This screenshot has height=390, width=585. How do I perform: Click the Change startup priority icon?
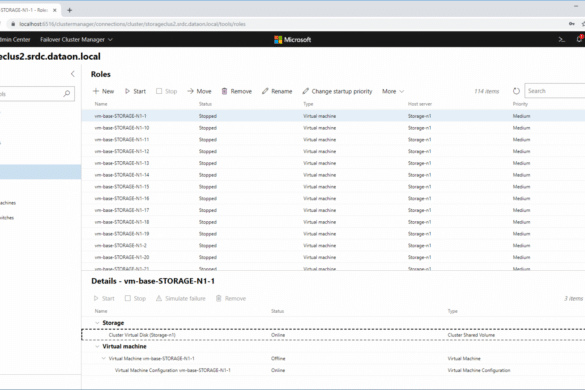(306, 91)
